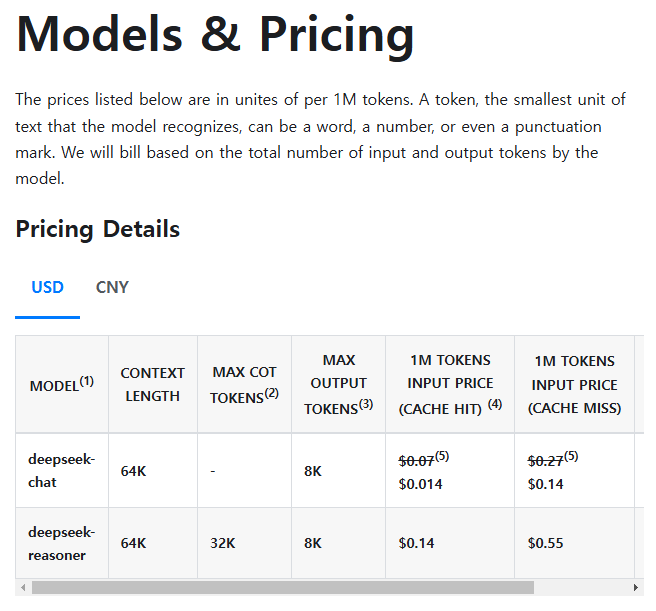Click the Pricing Details heading
The height and width of the screenshot is (611, 656).
97,229
